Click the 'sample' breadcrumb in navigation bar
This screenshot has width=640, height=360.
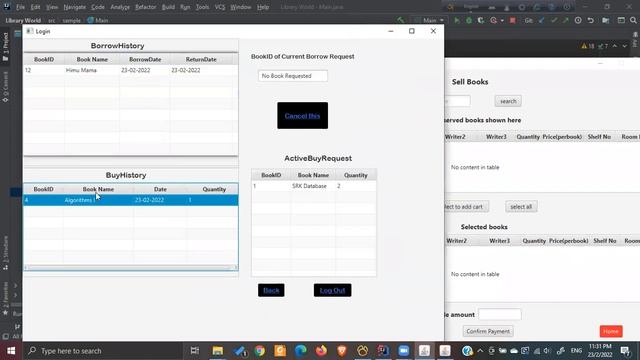pos(71,20)
